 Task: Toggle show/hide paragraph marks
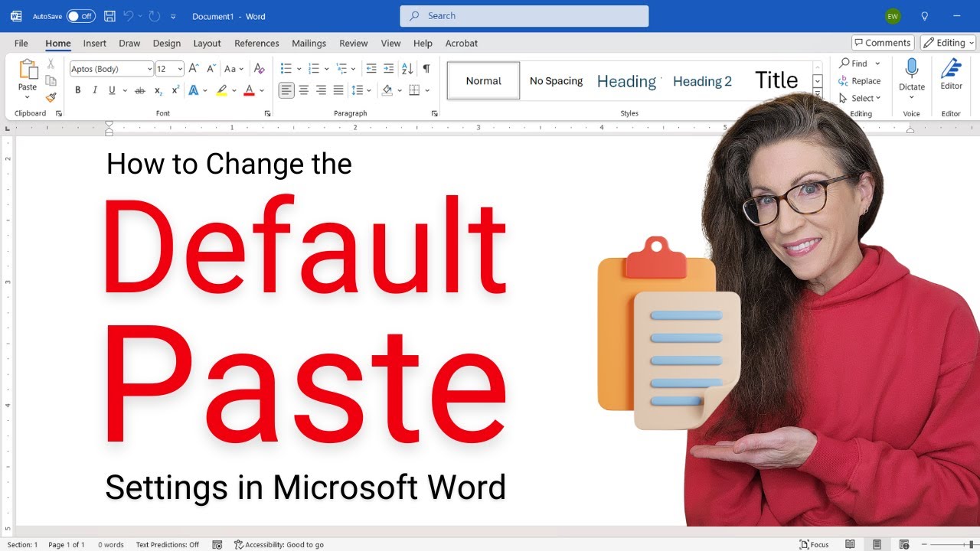[426, 69]
